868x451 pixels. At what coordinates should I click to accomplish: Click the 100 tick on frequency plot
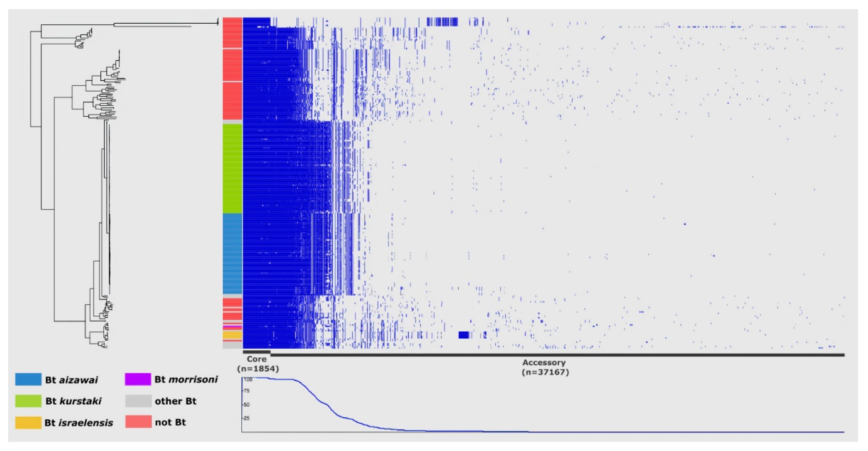[x=248, y=380]
